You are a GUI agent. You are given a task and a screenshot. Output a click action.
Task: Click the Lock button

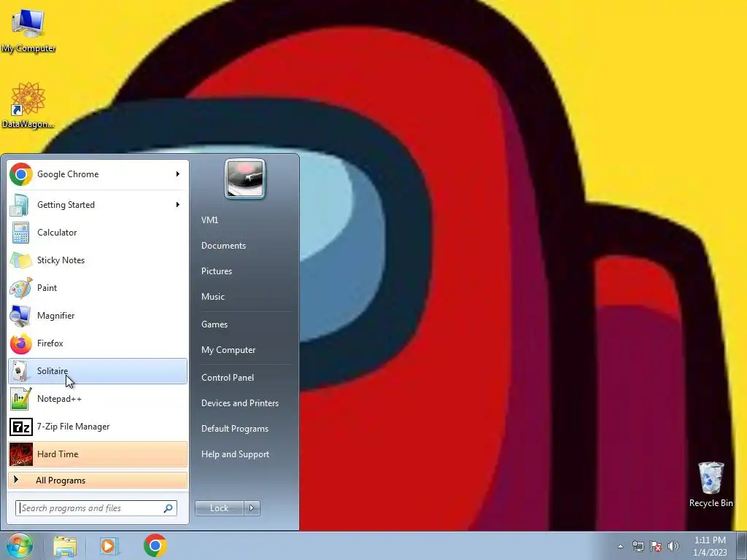219,508
